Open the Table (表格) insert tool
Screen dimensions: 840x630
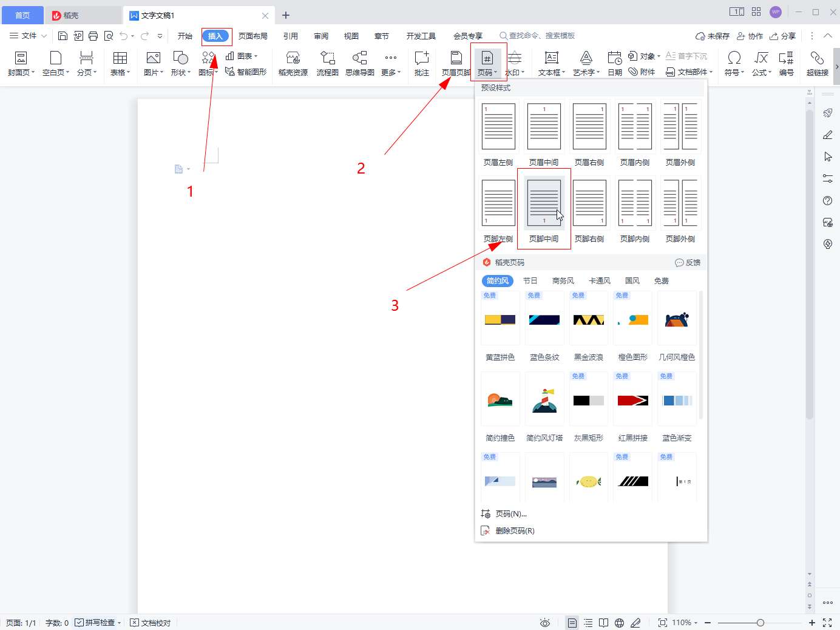pos(120,64)
